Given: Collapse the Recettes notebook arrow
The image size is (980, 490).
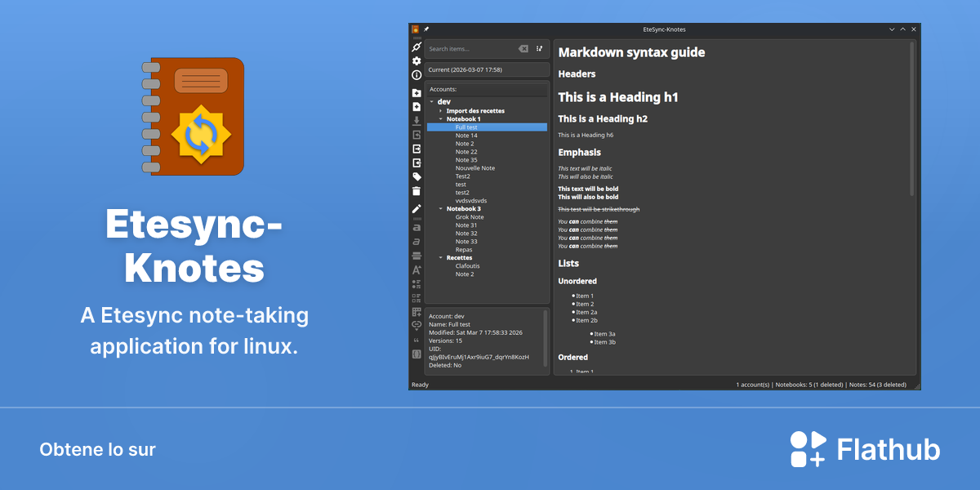Looking at the screenshot, I should click(440, 258).
